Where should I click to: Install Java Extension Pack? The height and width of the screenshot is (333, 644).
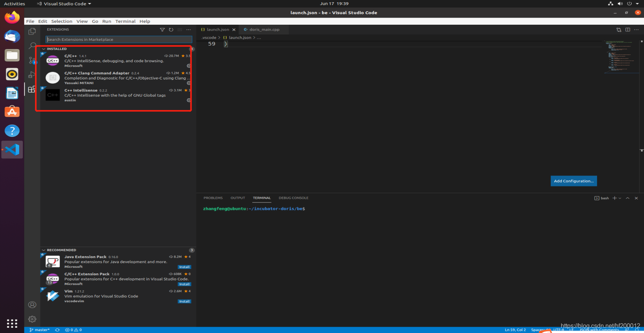(184, 267)
